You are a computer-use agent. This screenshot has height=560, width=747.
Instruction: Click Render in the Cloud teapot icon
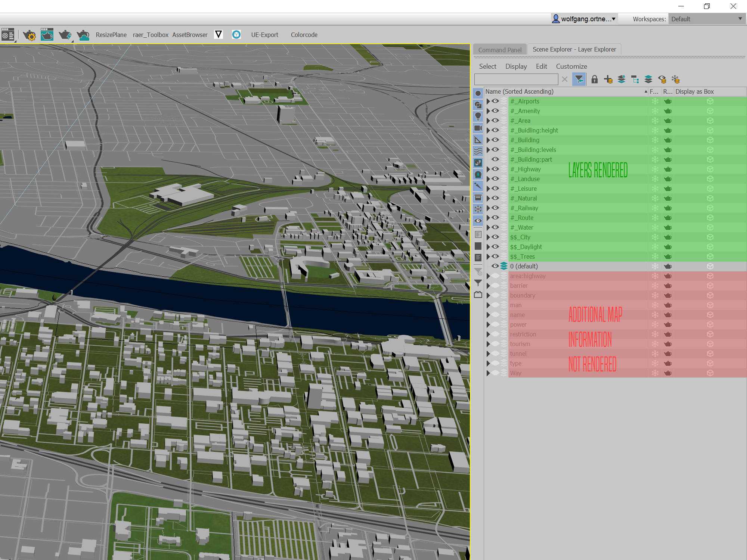83,35
